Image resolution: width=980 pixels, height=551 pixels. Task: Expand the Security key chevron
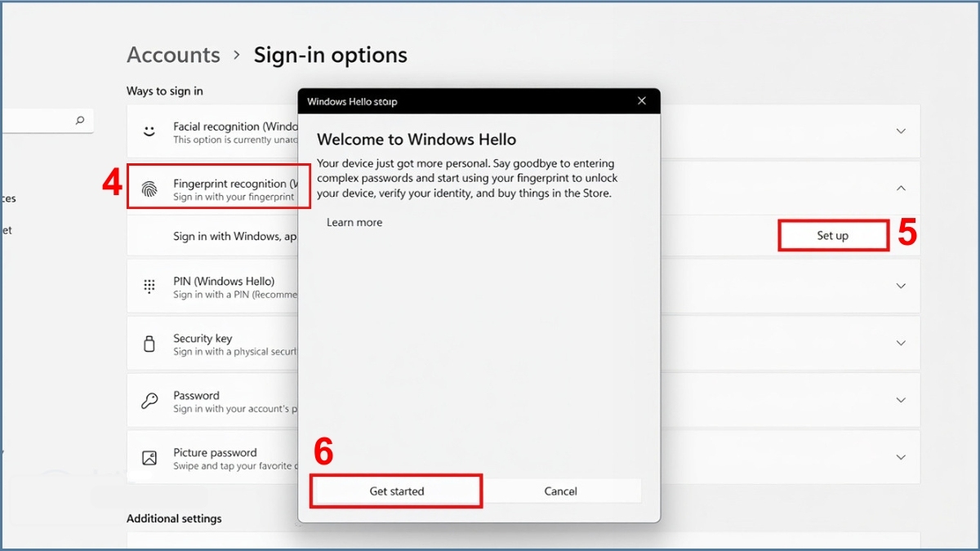pos(901,343)
